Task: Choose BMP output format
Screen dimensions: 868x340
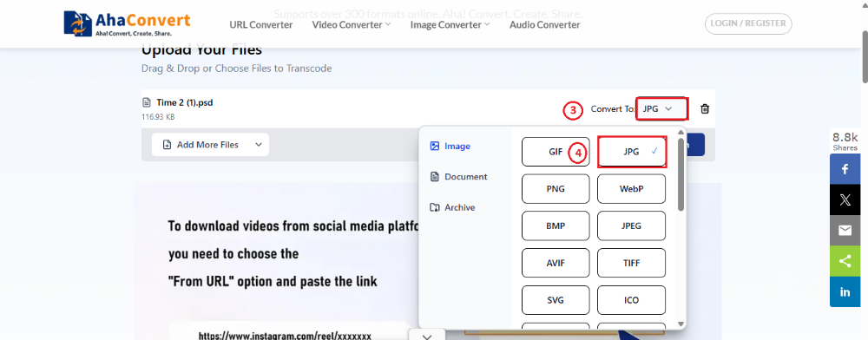Action: point(556,226)
